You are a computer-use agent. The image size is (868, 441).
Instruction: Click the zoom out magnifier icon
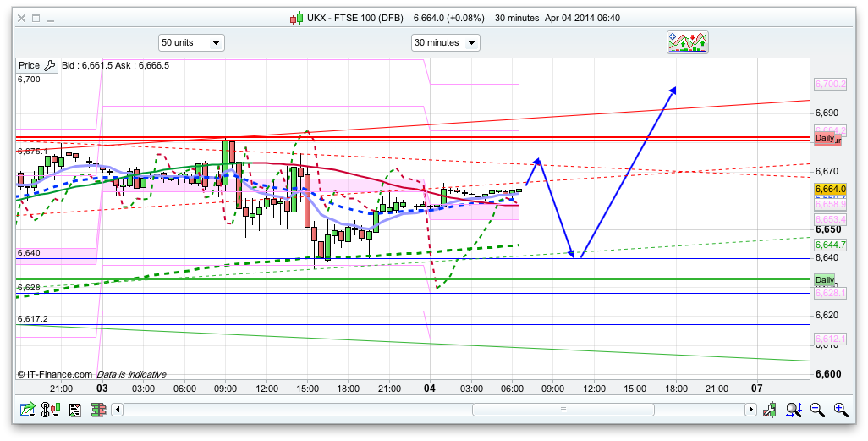(x=817, y=410)
